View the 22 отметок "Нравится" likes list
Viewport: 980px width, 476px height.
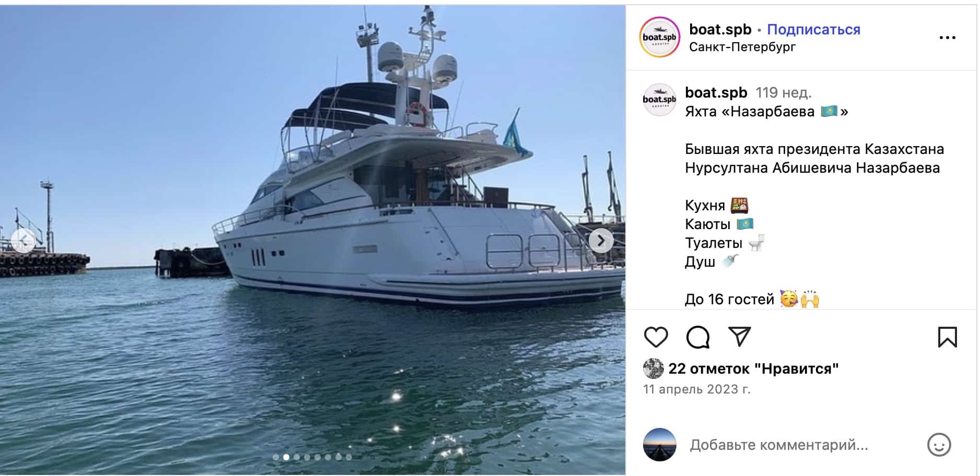coord(753,369)
